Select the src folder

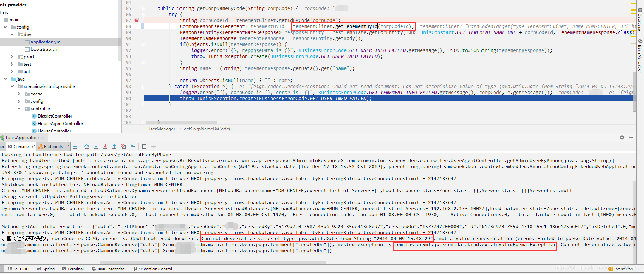pyautogui.click(x=5, y=12)
